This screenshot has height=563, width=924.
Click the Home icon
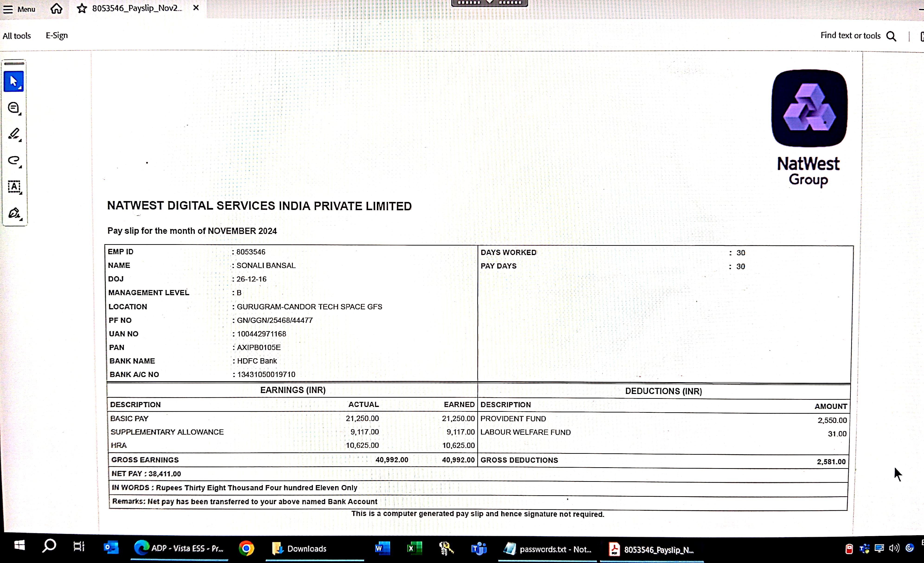point(56,8)
